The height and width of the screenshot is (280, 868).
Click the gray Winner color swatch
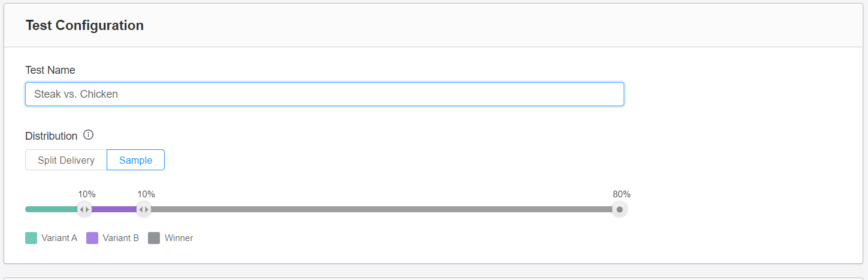(154, 238)
